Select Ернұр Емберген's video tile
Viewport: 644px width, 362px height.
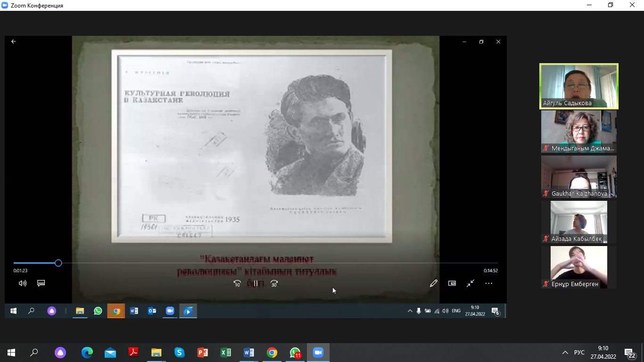pyautogui.click(x=579, y=267)
